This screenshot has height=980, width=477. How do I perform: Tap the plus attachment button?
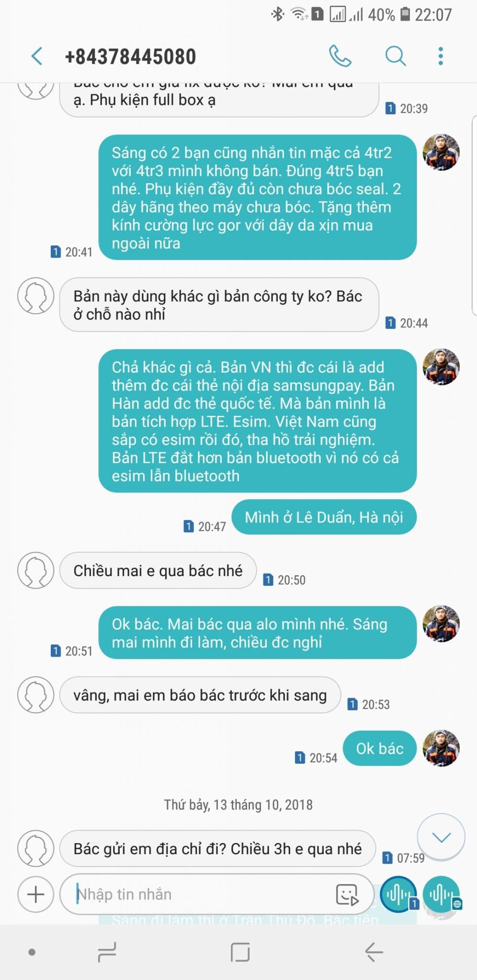click(35, 894)
